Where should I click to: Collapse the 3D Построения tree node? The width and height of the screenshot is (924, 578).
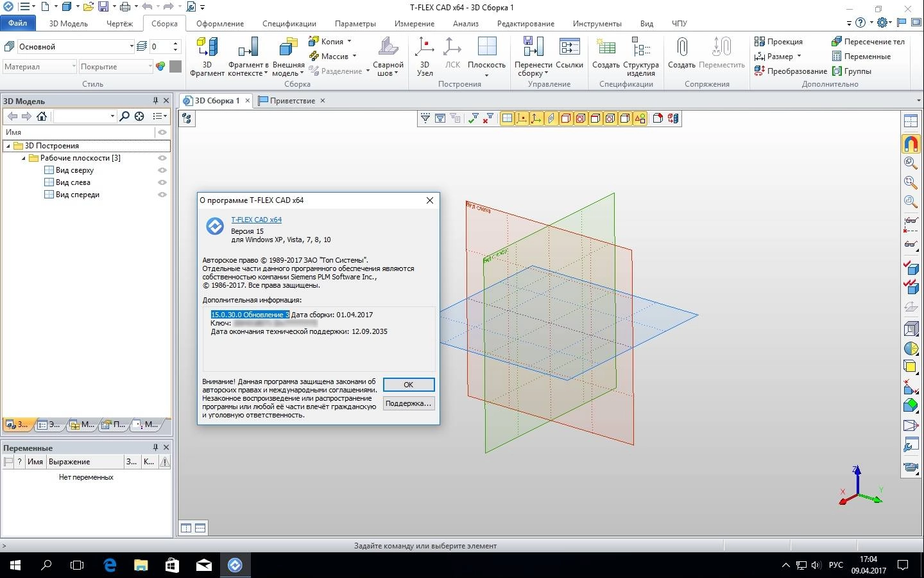pos(8,146)
